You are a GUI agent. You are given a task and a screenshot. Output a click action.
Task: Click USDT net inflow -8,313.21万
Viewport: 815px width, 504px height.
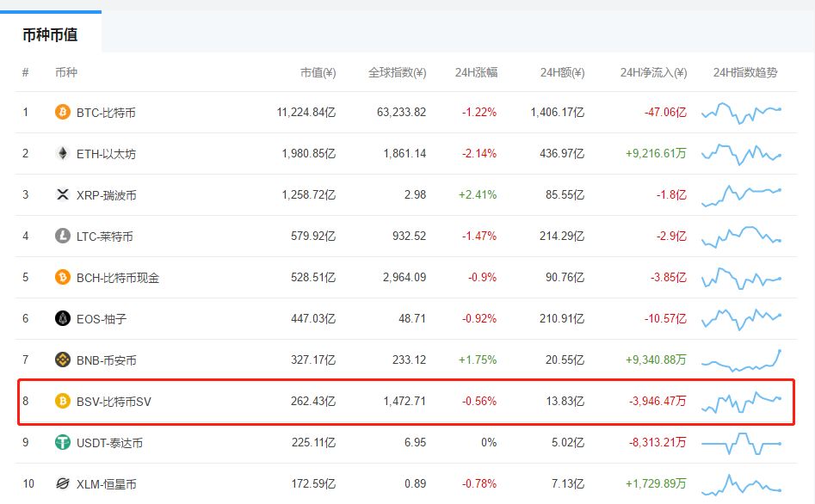click(x=658, y=442)
